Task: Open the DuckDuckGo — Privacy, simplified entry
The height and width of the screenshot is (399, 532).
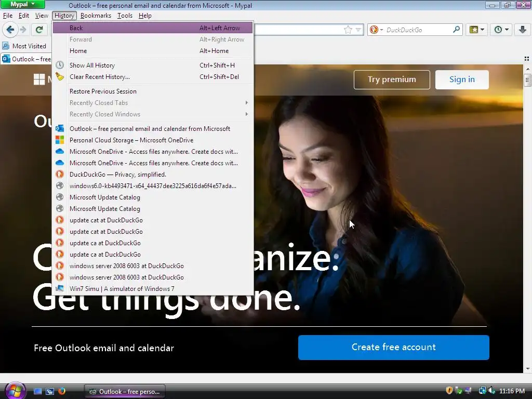Action: pyautogui.click(x=153, y=175)
